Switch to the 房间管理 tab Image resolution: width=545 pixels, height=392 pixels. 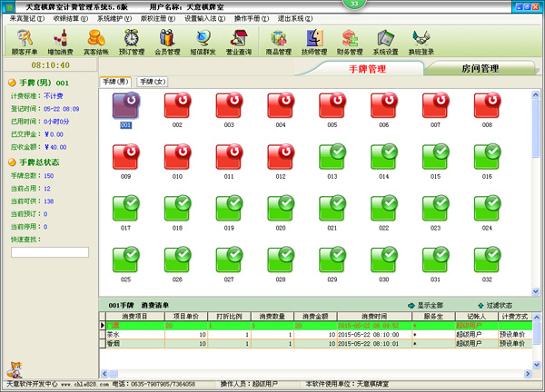[x=480, y=69]
